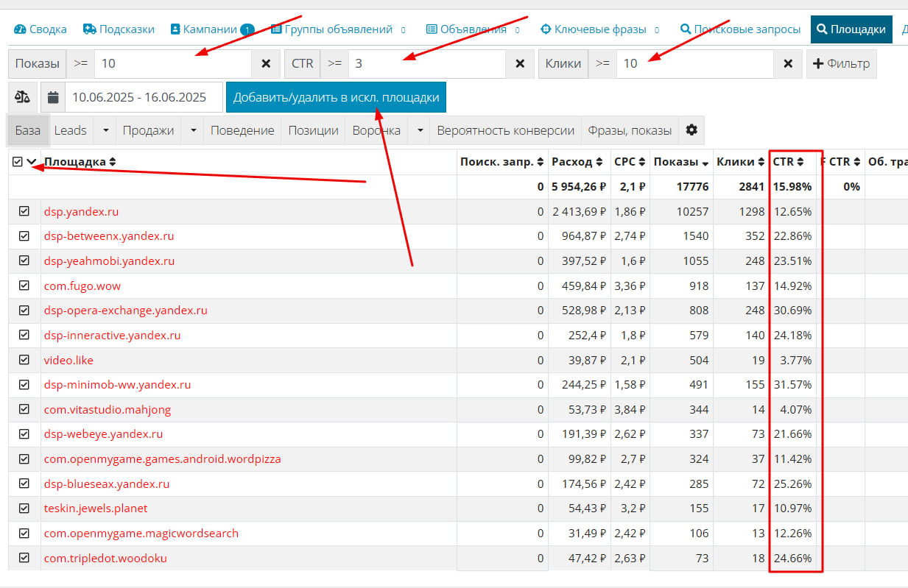This screenshot has width=908, height=588.
Task: Remove the CTR filter with X
Action: point(520,64)
